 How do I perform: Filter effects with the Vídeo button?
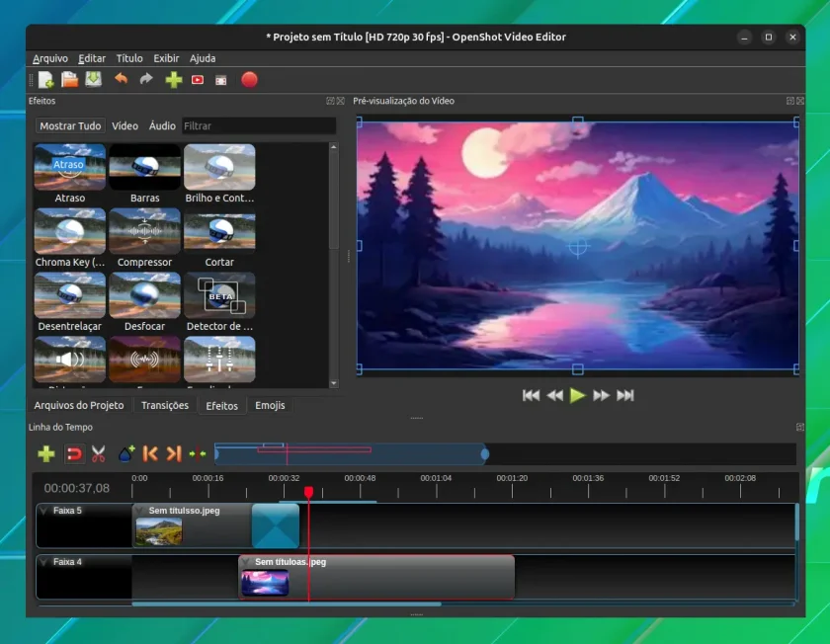(124, 126)
